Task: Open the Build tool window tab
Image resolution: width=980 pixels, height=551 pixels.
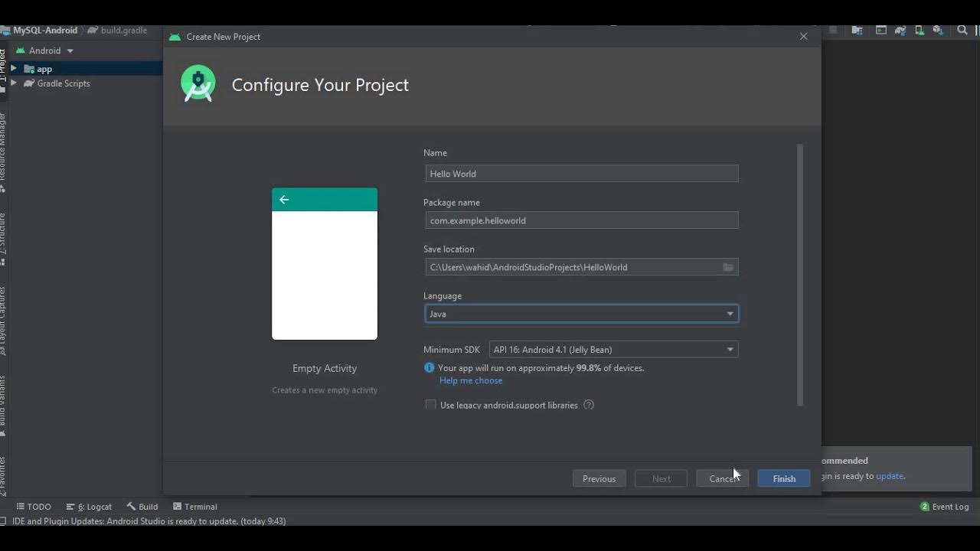Action: [x=142, y=507]
